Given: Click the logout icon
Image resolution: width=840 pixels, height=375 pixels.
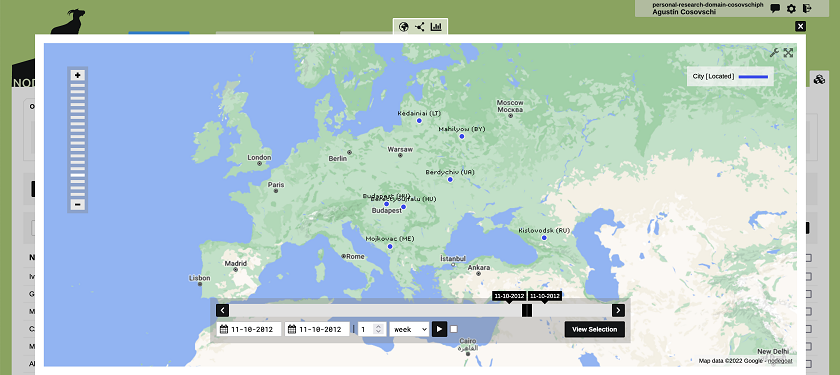Looking at the screenshot, I should click(807, 9).
